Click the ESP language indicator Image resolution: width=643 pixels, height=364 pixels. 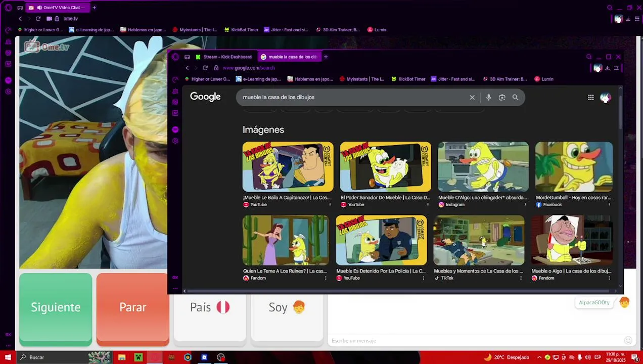598,357
